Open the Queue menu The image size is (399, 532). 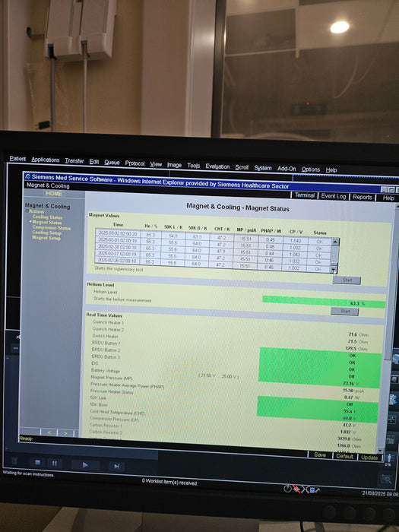[x=112, y=163]
